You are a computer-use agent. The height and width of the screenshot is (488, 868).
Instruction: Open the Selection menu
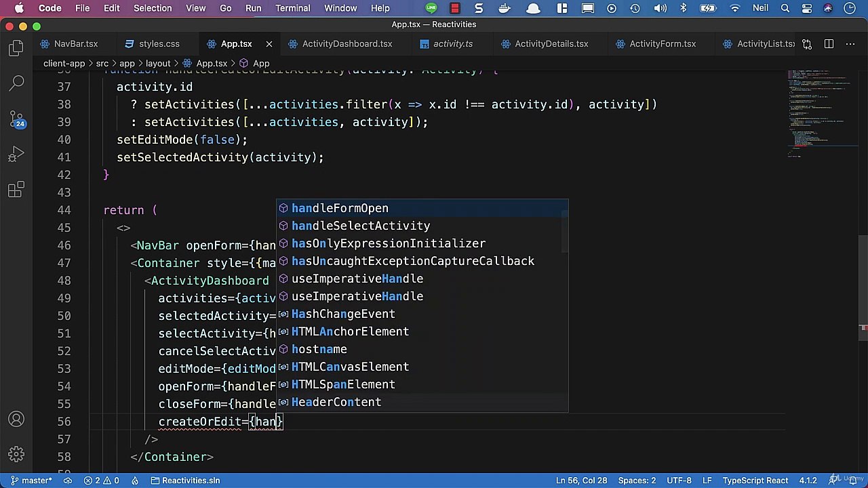point(153,8)
